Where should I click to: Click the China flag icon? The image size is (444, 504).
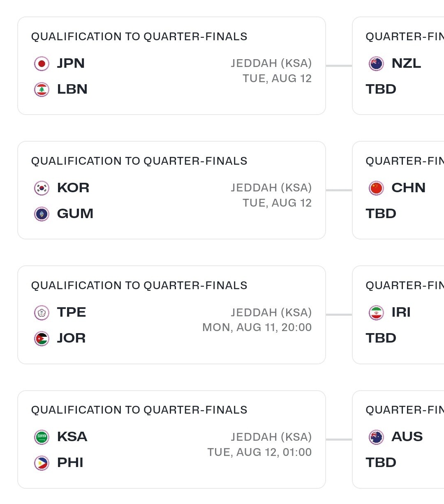tap(376, 188)
